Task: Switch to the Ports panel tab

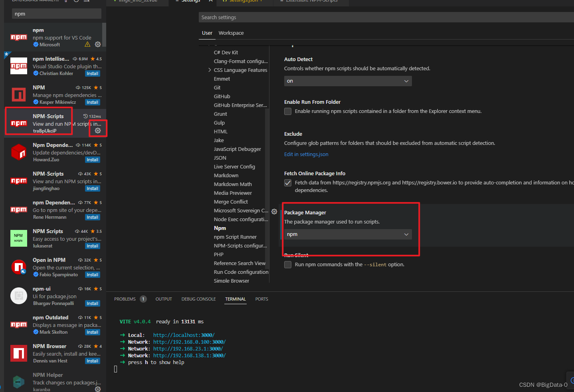Action: point(262,299)
